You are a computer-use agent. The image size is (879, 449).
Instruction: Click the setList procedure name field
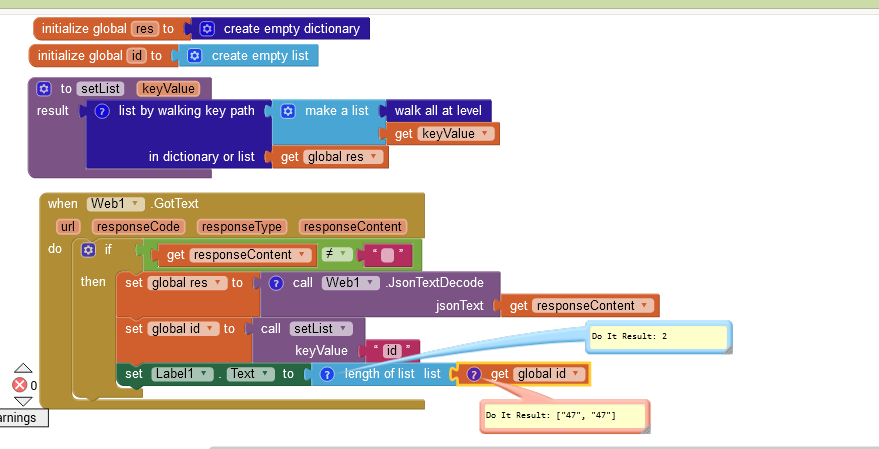click(x=100, y=89)
